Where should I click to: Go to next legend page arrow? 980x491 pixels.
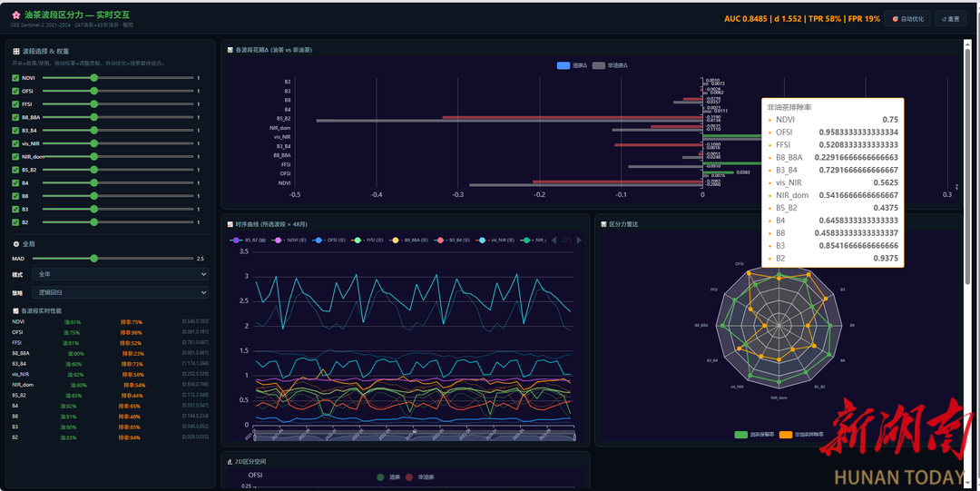click(x=579, y=241)
